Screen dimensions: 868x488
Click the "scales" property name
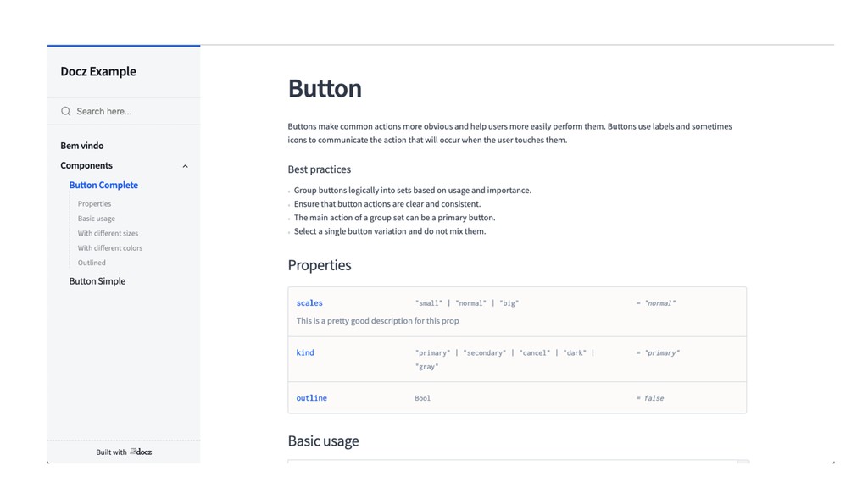click(x=309, y=302)
